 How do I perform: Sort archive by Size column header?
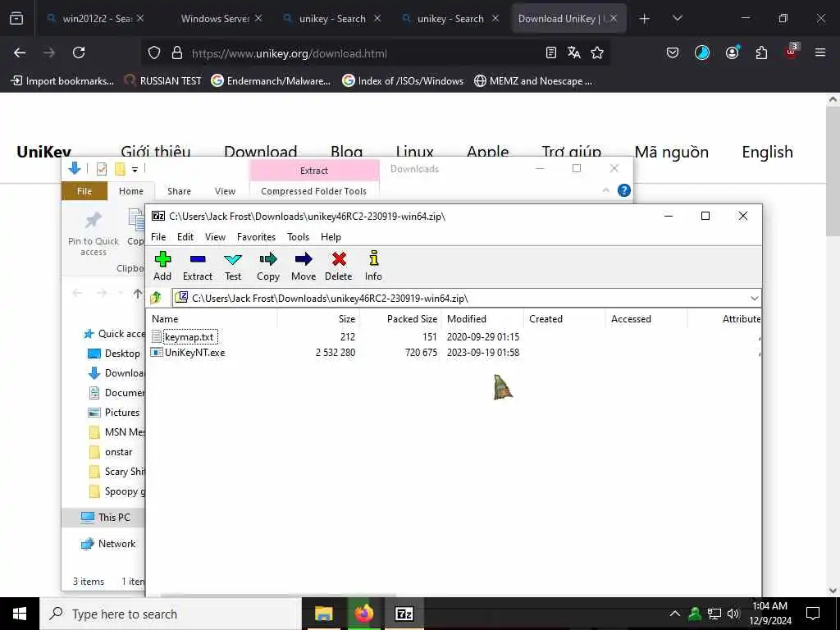319,319
